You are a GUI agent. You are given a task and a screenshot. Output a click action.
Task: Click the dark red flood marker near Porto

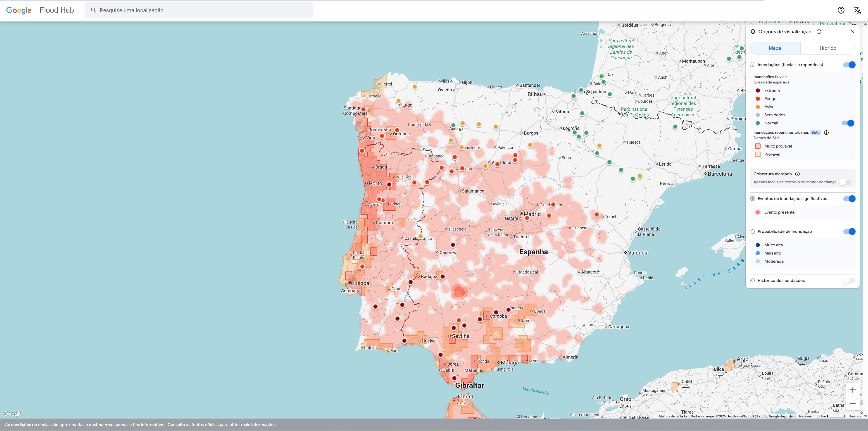click(389, 184)
